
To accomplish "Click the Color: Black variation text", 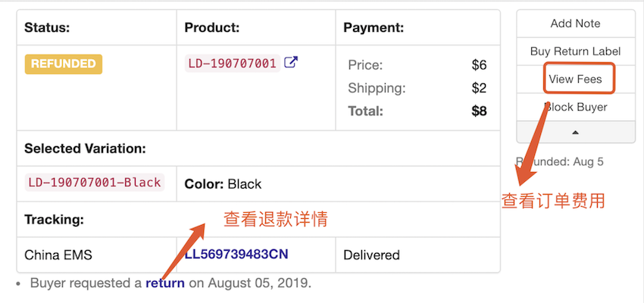I will click(x=223, y=184).
